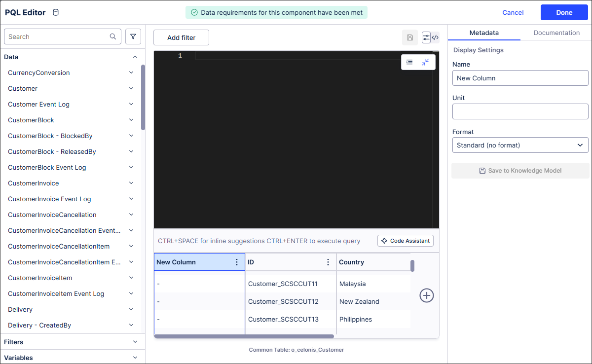
Task: Open the ID column three-dot menu
Action: click(x=328, y=262)
